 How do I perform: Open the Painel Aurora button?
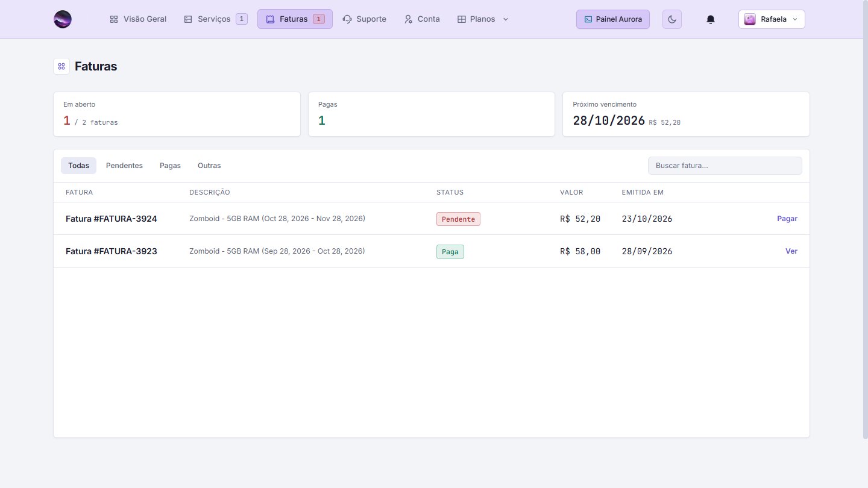point(613,19)
